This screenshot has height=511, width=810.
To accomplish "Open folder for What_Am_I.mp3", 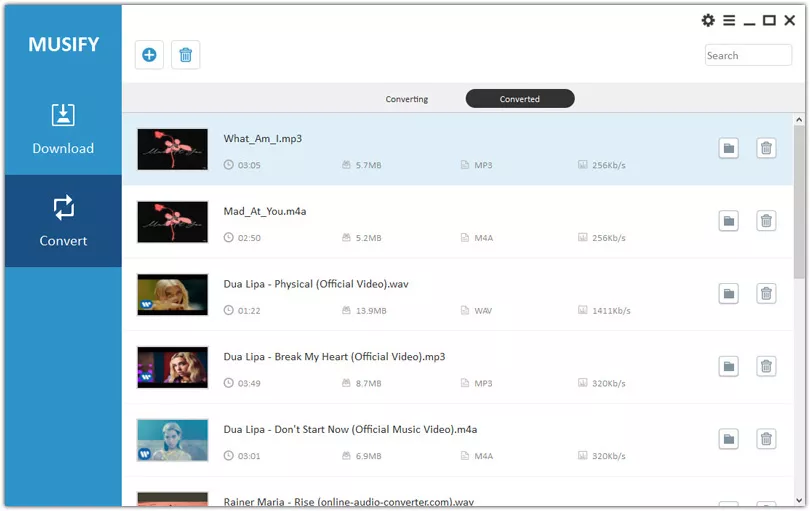I will (728, 148).
